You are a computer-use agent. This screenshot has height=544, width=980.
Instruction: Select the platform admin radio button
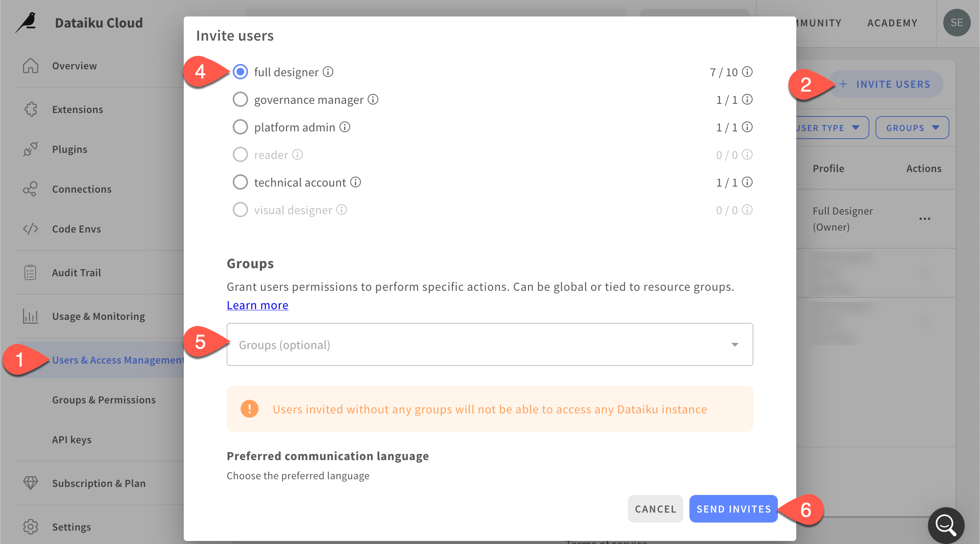coord(240,127)
